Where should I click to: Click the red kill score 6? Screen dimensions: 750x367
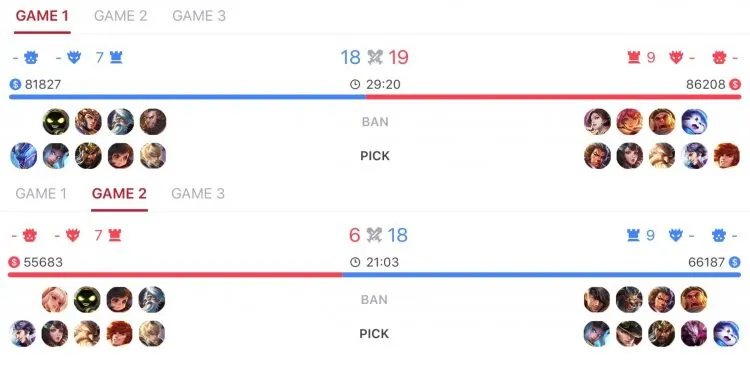pyautogui.click(x=354, y=235)
